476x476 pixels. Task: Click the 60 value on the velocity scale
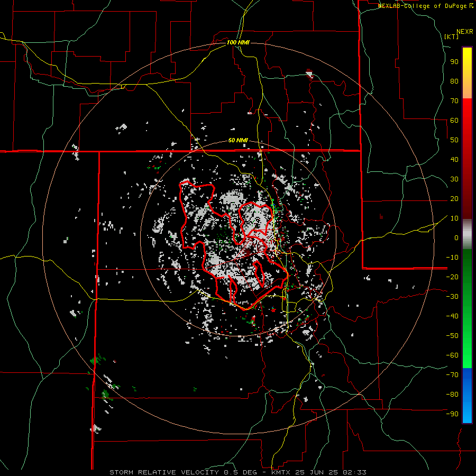(454, 120)
